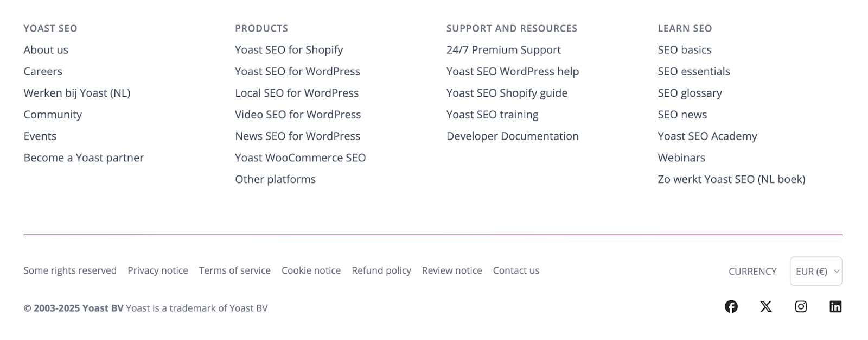View the Developer Documentation
The height and width of the screenshot is (340, 868).
[x=512, y=136]
